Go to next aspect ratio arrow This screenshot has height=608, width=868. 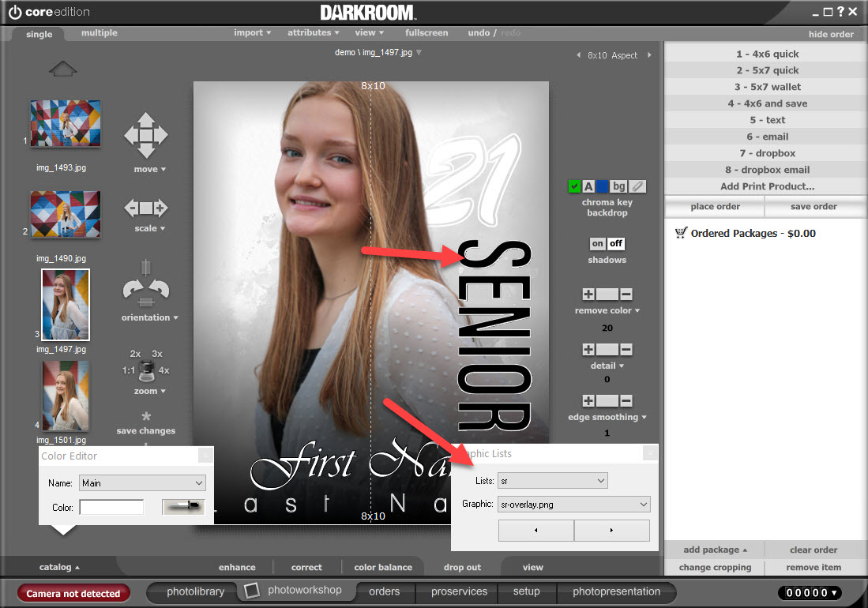[649, 55]
